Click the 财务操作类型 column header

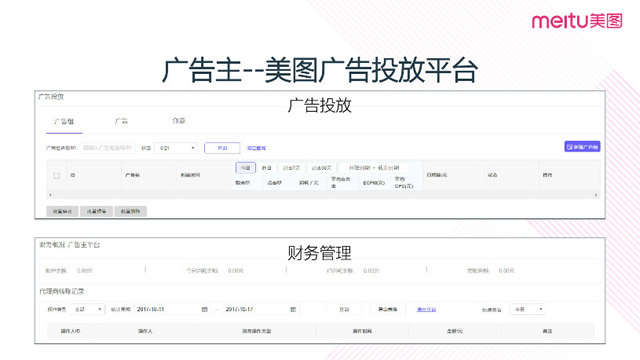(256, 331)
